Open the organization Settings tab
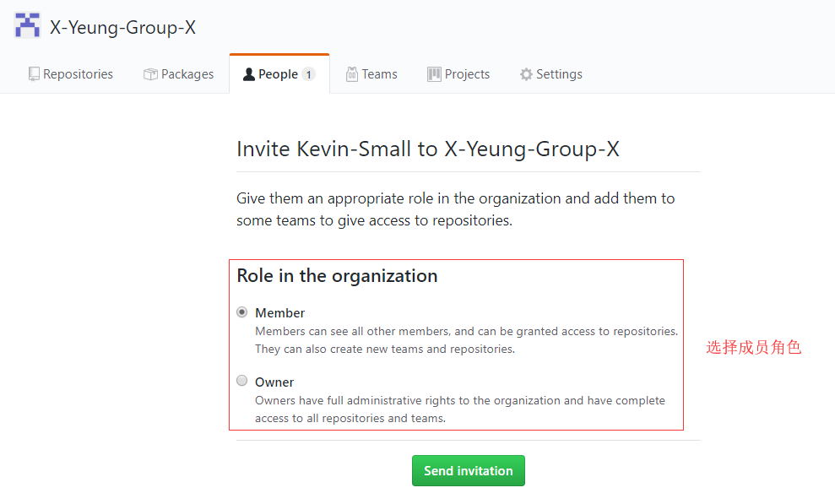835x504 pixels. [x=551, y=74]
